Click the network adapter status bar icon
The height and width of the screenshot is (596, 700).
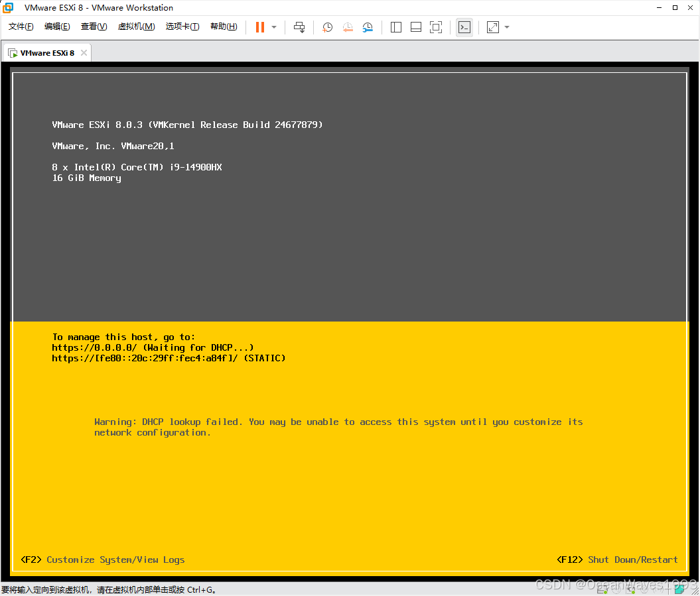(630, 590)
